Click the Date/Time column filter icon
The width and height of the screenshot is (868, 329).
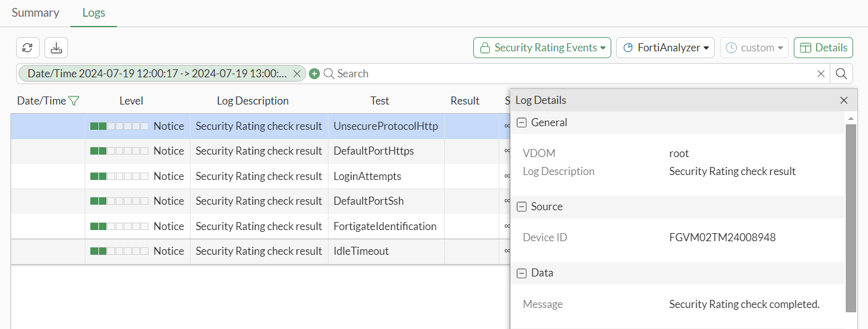74,101
